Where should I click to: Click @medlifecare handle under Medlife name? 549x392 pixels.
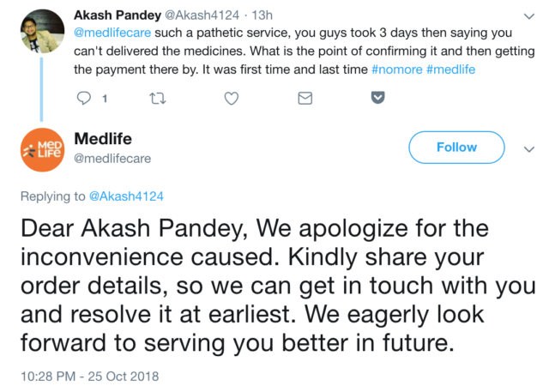pos(112,158)
